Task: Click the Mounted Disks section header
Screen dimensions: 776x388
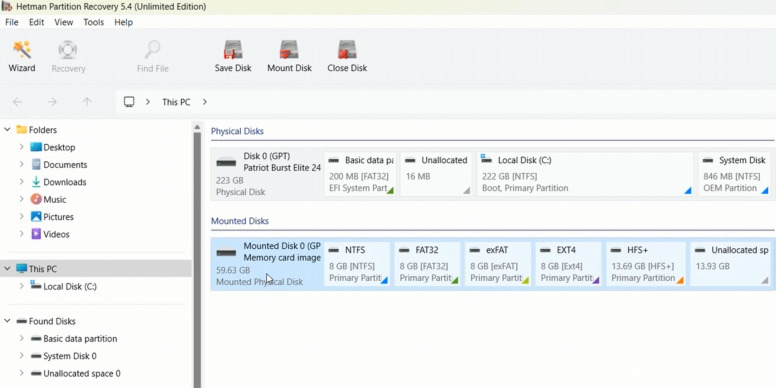Action: click(240, 221)
